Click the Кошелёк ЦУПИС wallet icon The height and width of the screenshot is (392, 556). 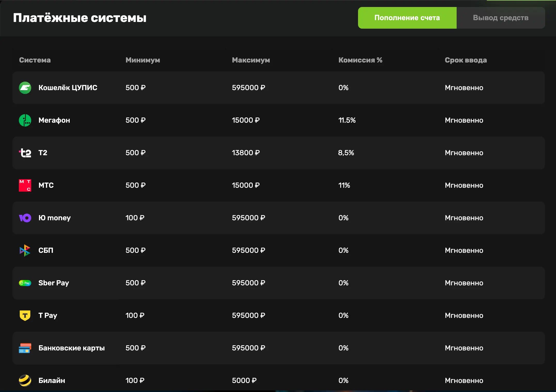[x=25, y=88]
